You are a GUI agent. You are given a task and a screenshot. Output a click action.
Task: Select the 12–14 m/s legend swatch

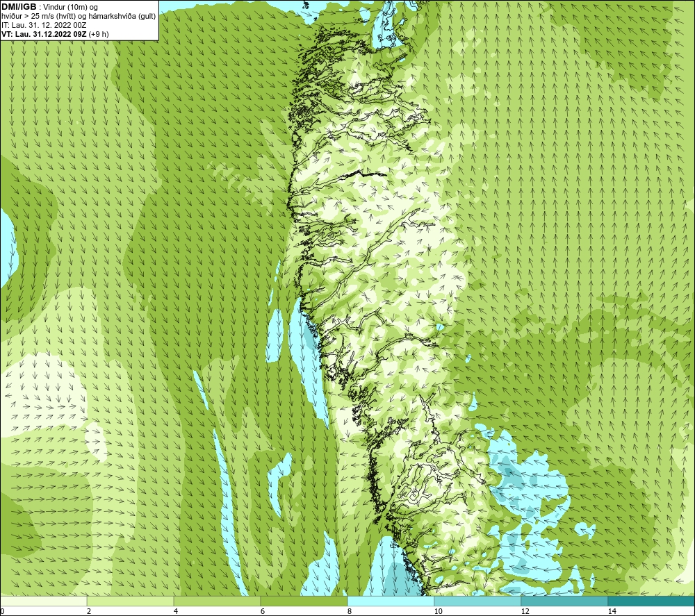[564, 601]
